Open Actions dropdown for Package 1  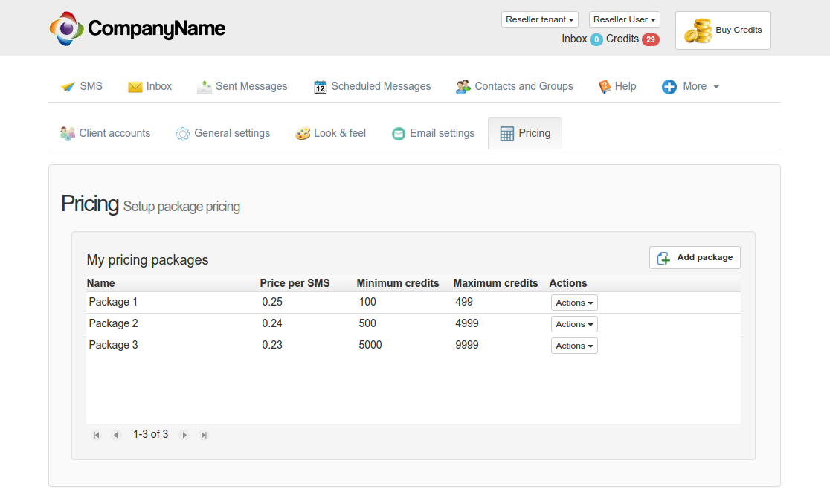[574, 303]
